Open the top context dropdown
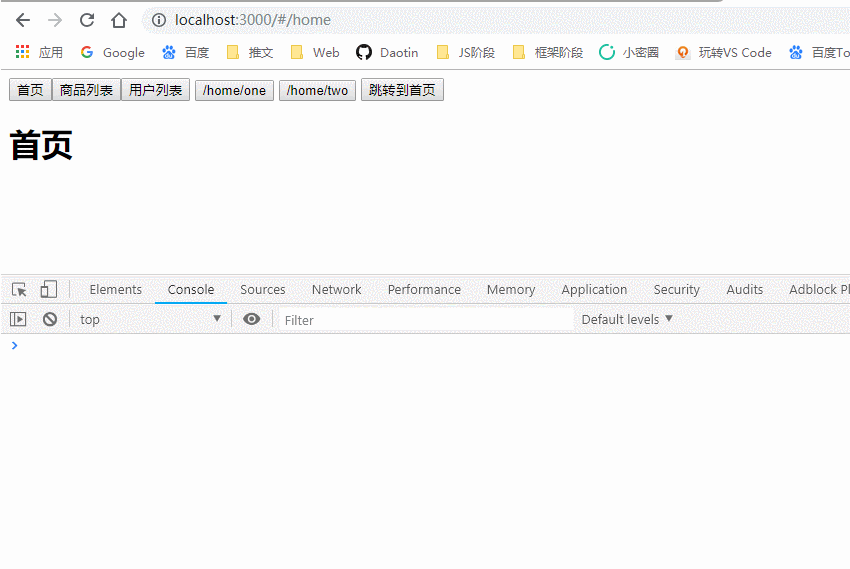 pyautogui.click(x=150, y=320)
